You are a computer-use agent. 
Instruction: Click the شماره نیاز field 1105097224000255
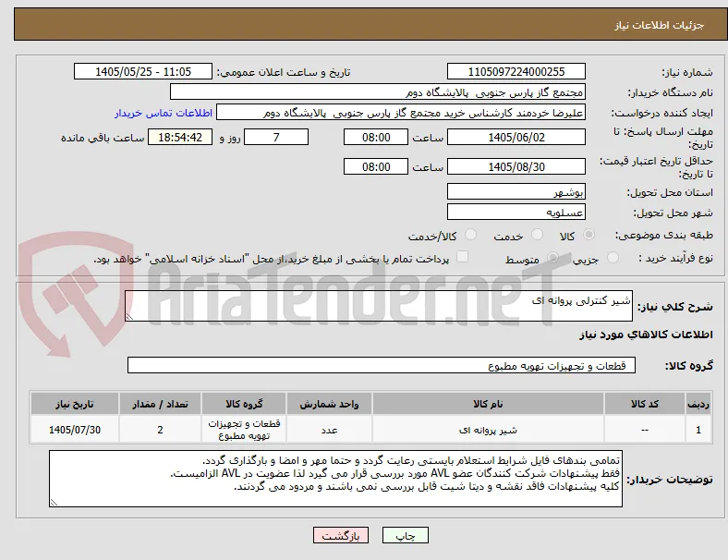click(x=516, y=71)
